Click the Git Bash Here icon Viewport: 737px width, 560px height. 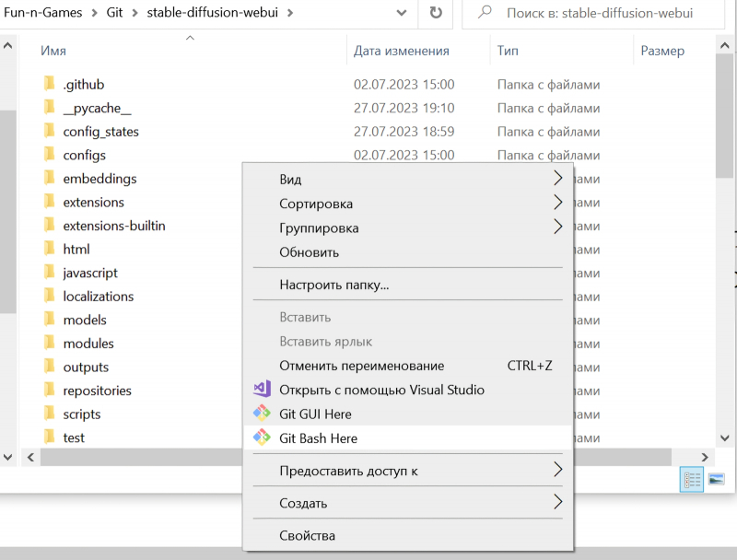point(263,437)
